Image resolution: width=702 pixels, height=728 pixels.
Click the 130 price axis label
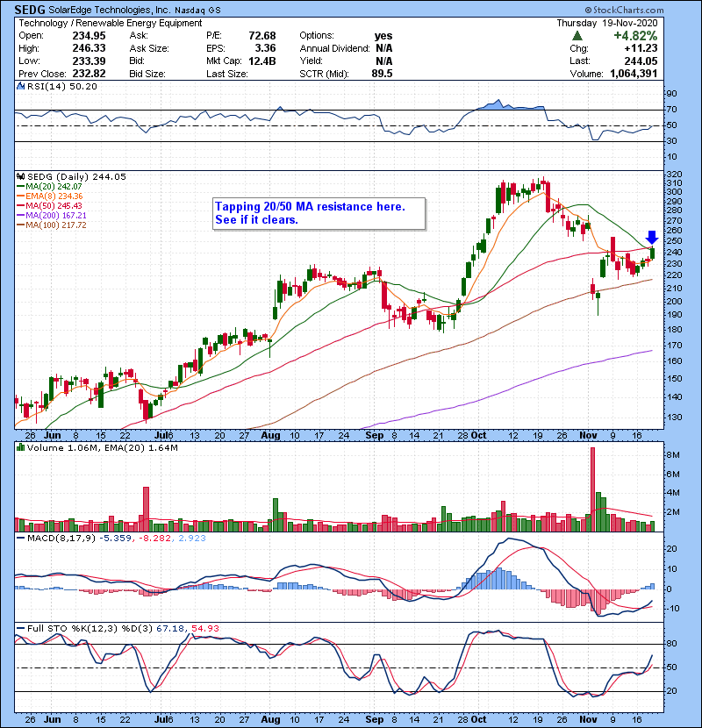pos(675,418)
